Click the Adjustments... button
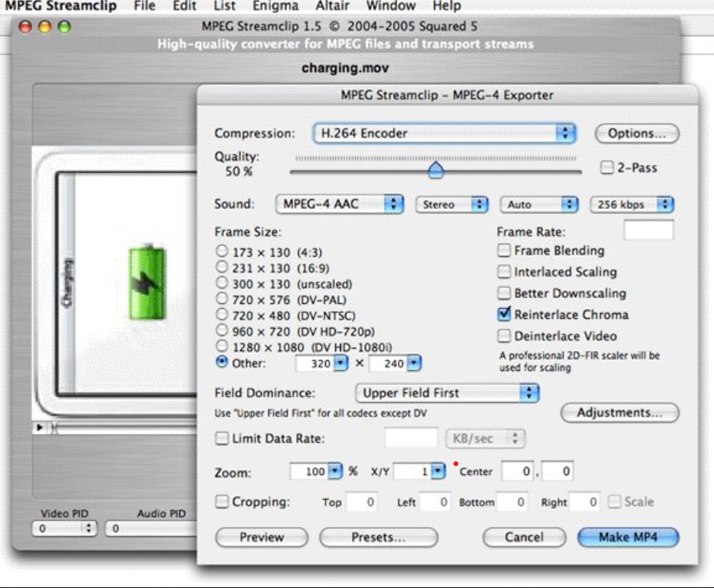Viewport: 714px width, 588px height. [619, 413]
